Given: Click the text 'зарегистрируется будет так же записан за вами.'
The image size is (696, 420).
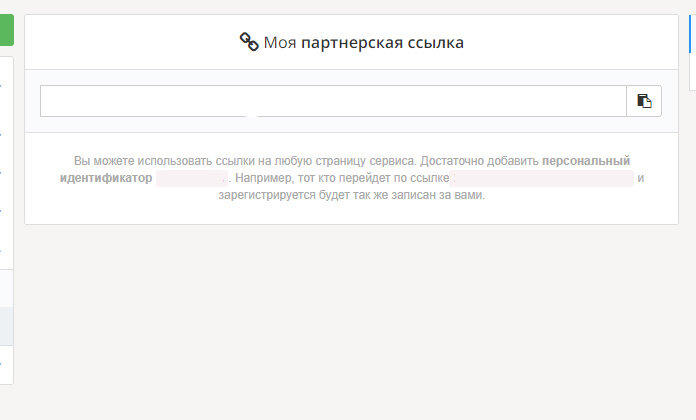Looking at the screenshot, I should click(x=352, y=195).
